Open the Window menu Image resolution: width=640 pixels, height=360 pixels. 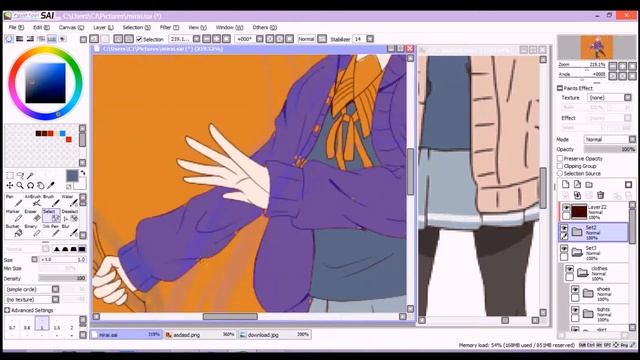click(x=229, y=27)
